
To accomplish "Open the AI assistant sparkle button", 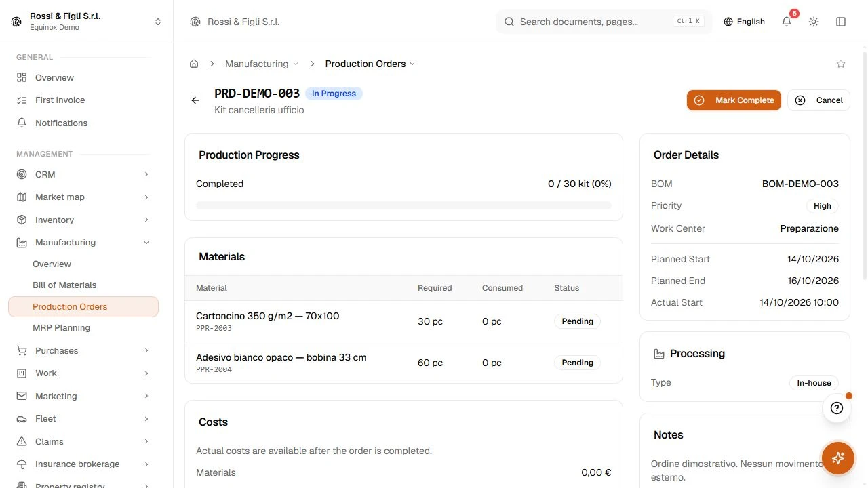I will 838,458.
